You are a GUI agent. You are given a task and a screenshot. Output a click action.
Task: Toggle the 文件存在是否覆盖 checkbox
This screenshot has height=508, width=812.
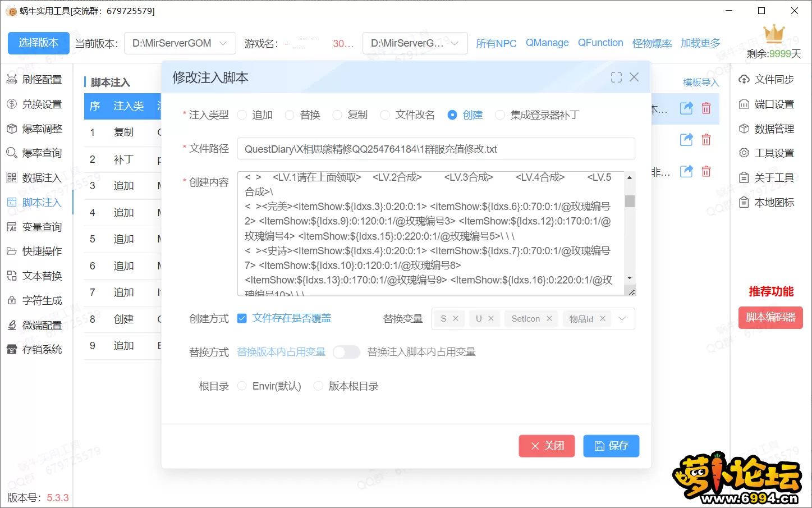click(x=242, y=318)
